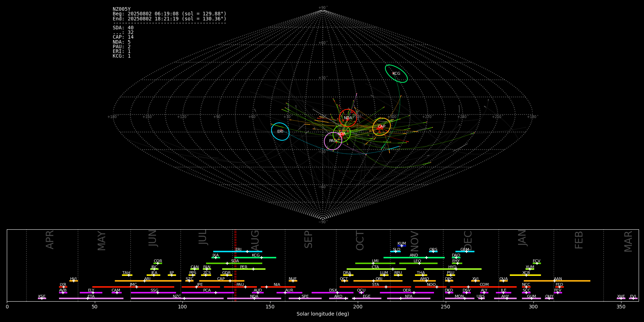
Task: Select the PER shower bar in the timeline
Action: pos(244,269)
